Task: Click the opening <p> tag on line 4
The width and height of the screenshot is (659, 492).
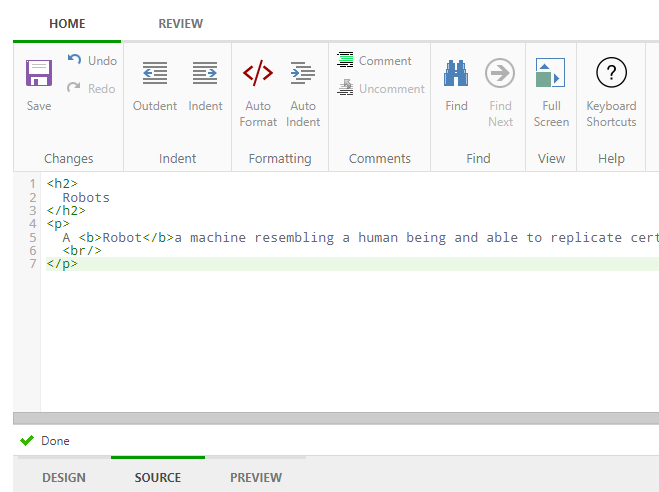Action: pyautogui.click(x=58, y=224)
